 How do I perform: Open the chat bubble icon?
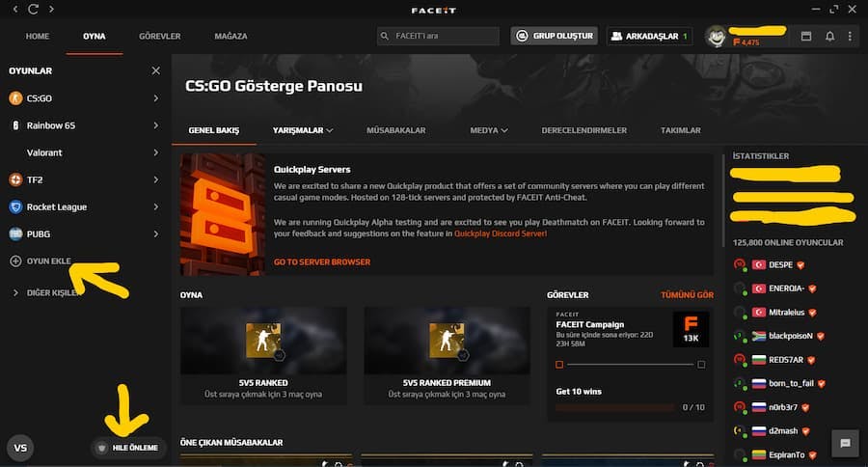tap(845, 443)
